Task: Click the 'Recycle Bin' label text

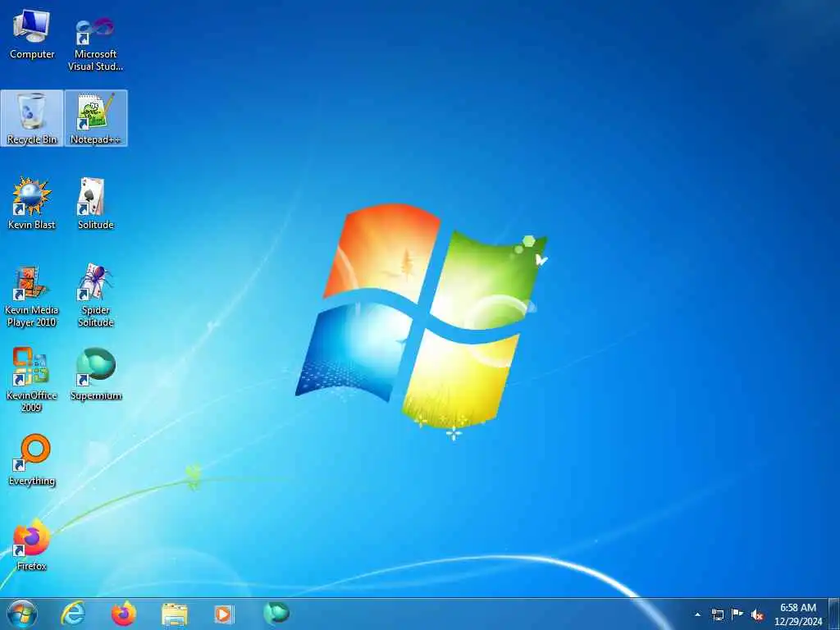Action: coord(32,139)
